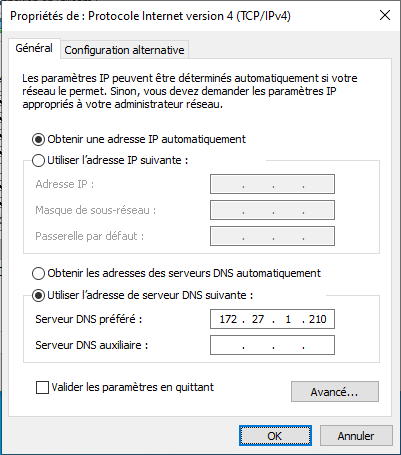Open the Configuration alternative tab
Viewport: 401px width, 455px height.
click(x=124, y=50)
